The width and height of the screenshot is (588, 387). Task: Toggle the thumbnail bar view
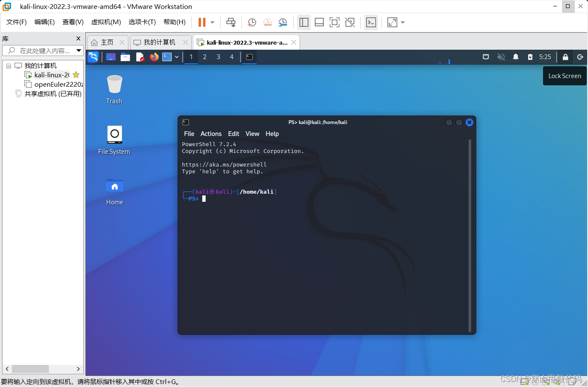319,22
